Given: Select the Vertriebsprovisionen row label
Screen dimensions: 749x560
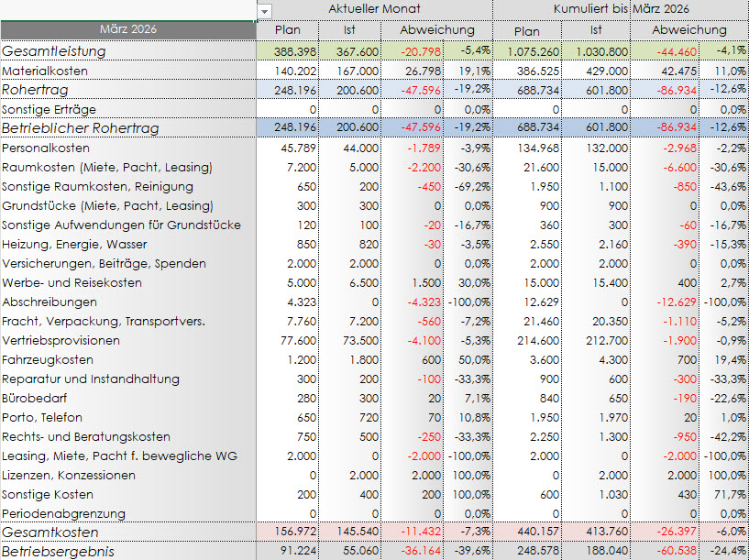Looking at the screenshot, I should [x=61, y=340].
